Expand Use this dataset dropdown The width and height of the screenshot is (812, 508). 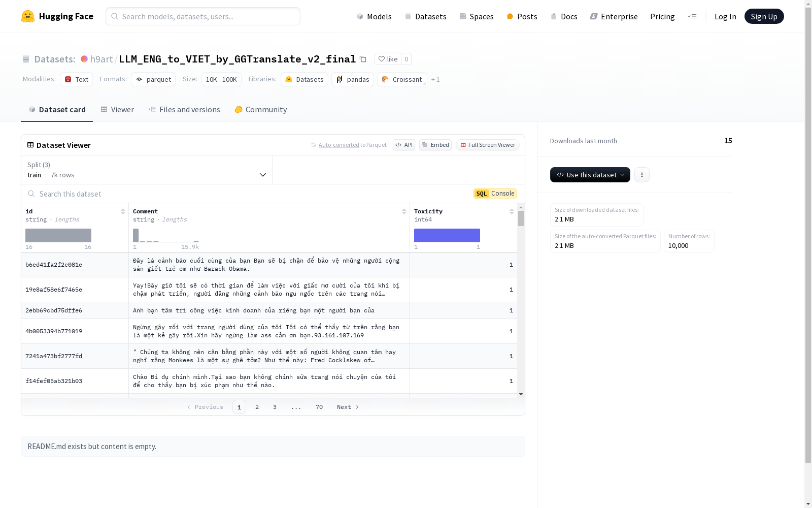click(x=590, y=175)
